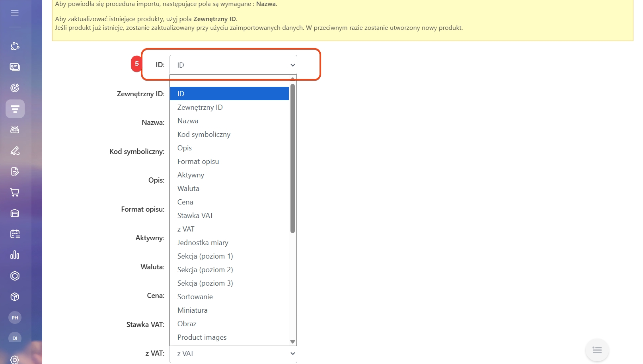Open the robot automation icon in sidebar
This screenshot has height=364, width=643.
pos(15,130)
